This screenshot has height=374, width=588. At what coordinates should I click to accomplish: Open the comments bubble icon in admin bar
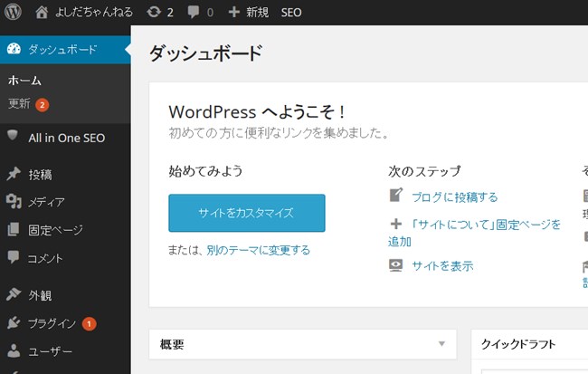194,12
